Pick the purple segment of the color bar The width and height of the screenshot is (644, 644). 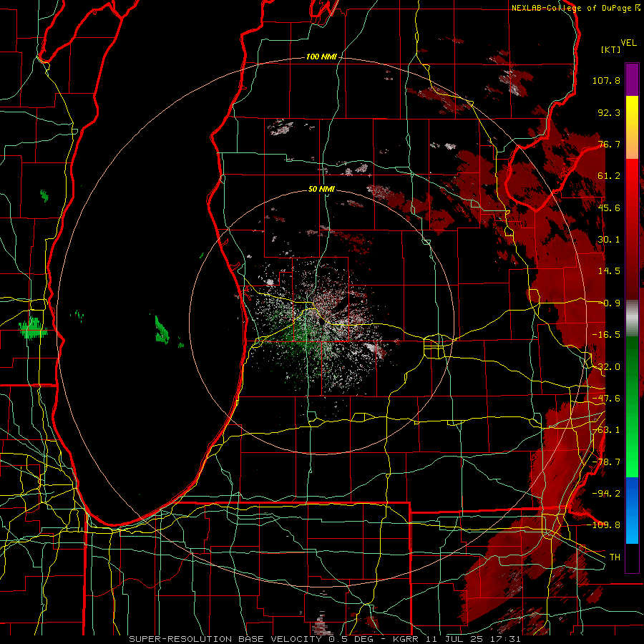(x=632, y=79)
